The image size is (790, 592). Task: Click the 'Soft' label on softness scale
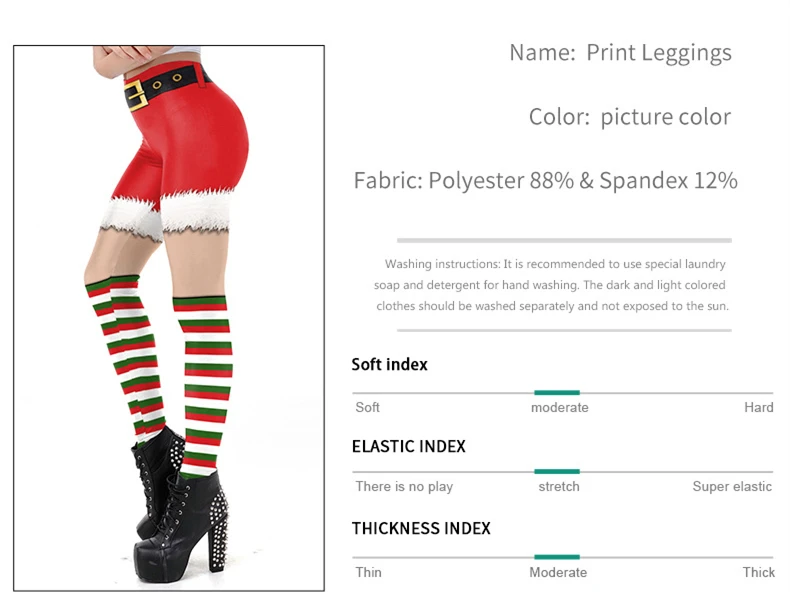click(x=367, y=407)
